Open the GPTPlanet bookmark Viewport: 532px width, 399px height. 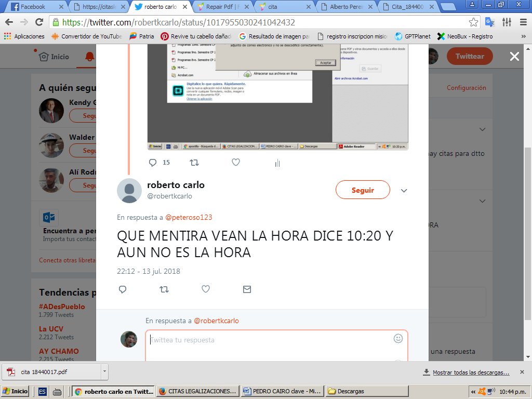(x=413, y=36)
